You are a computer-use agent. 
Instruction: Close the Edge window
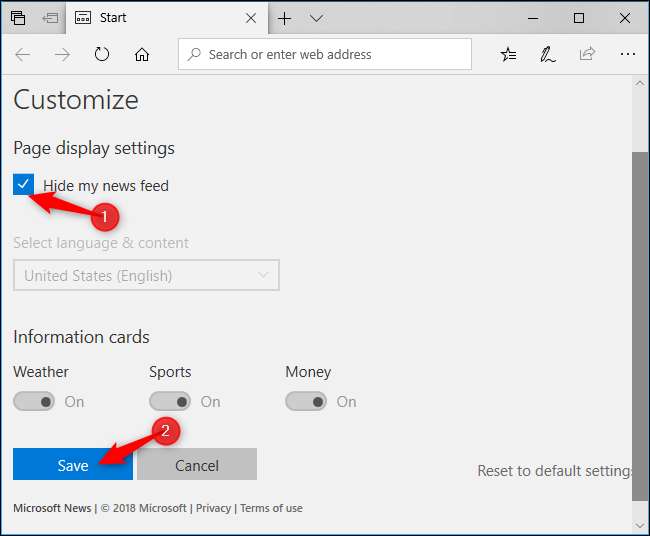[625, 18]
